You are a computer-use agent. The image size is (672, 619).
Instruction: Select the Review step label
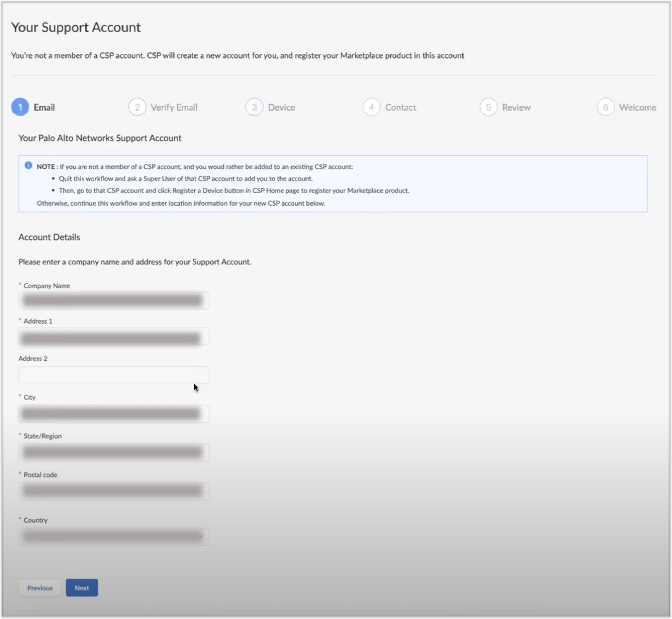click(x=516, y=107)
